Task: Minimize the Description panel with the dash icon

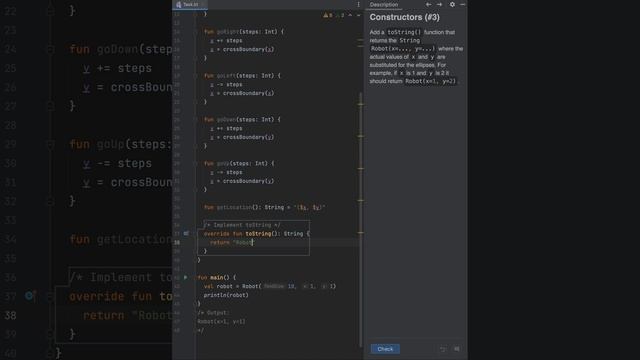Action: (x=462, y=4)
